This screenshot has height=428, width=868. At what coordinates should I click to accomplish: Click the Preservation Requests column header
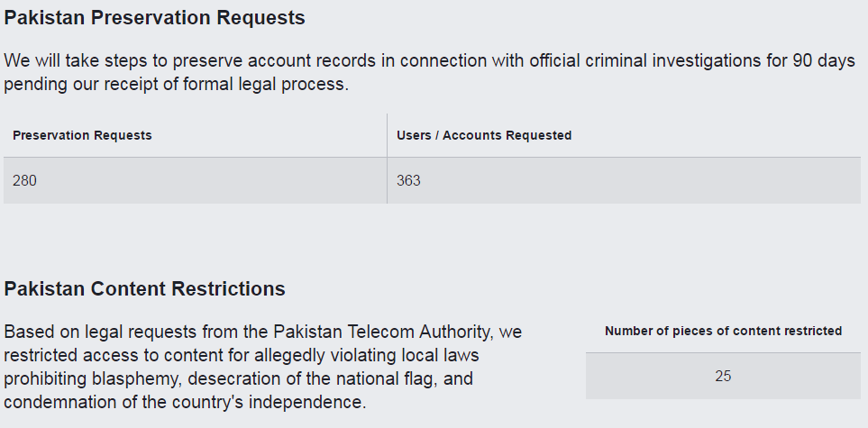coord(82,135)
